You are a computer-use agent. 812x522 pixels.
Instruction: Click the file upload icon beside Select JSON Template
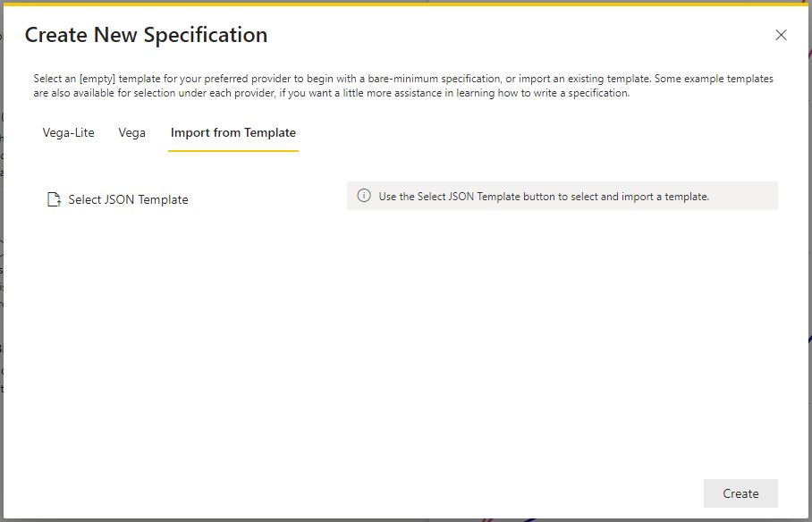(x=55, y=199)
